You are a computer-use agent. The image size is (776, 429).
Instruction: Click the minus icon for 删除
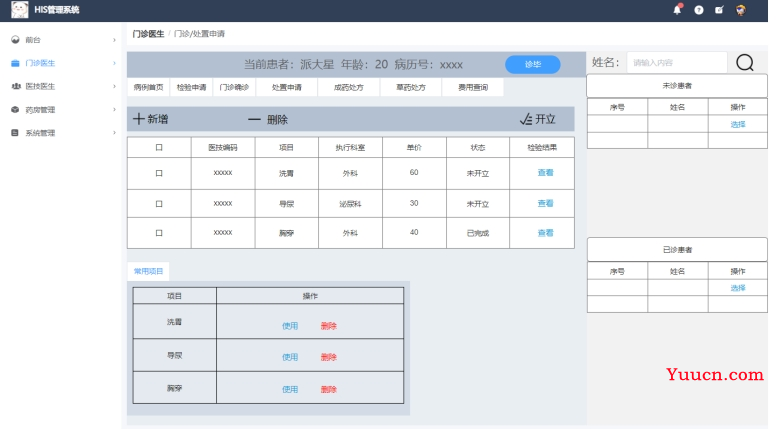tap(254, 119)
